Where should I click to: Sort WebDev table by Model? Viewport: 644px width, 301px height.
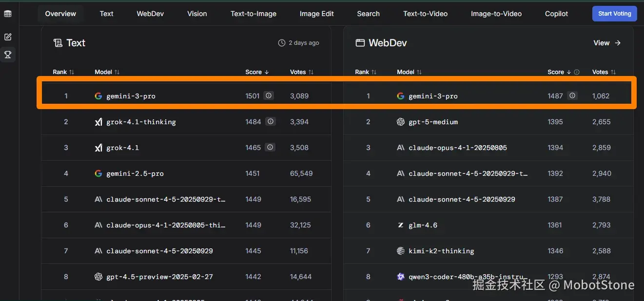click(x=409, y=72)
